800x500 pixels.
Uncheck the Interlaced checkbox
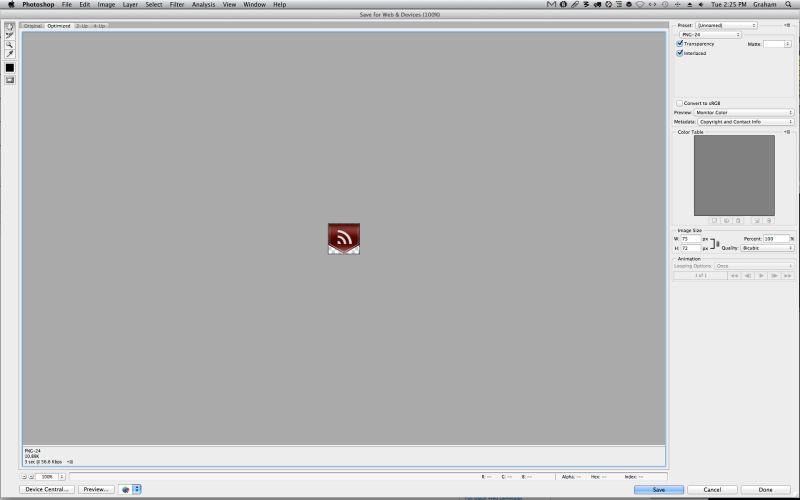[x=680, y=53]
